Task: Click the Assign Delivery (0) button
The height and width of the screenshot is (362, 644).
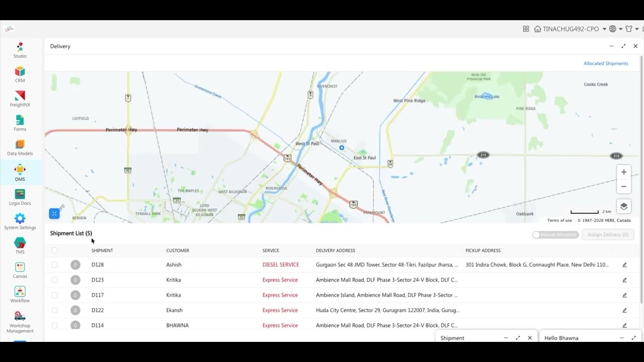Action: 608,235
